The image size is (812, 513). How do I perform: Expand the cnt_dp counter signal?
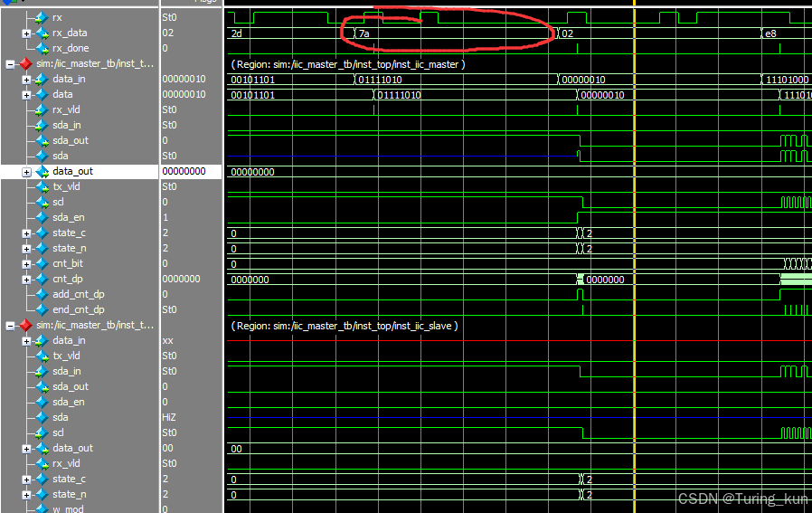(x=26, y=280)
